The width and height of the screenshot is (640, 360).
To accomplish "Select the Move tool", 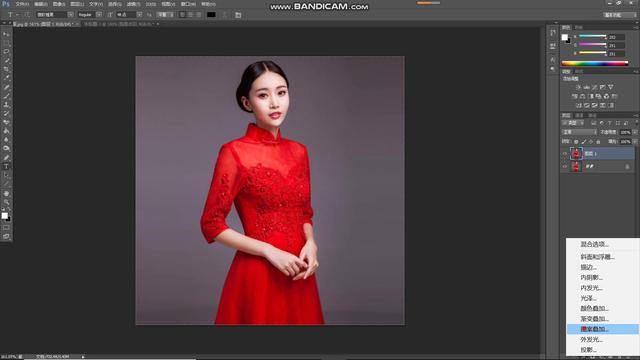I will click(6, 34).
